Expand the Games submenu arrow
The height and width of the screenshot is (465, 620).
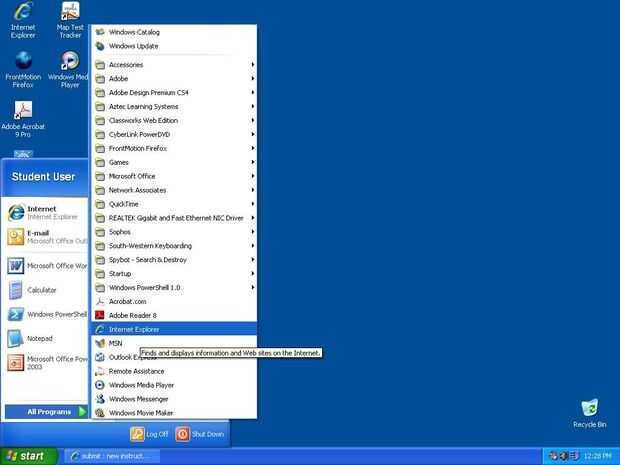(x=252, y=162)
